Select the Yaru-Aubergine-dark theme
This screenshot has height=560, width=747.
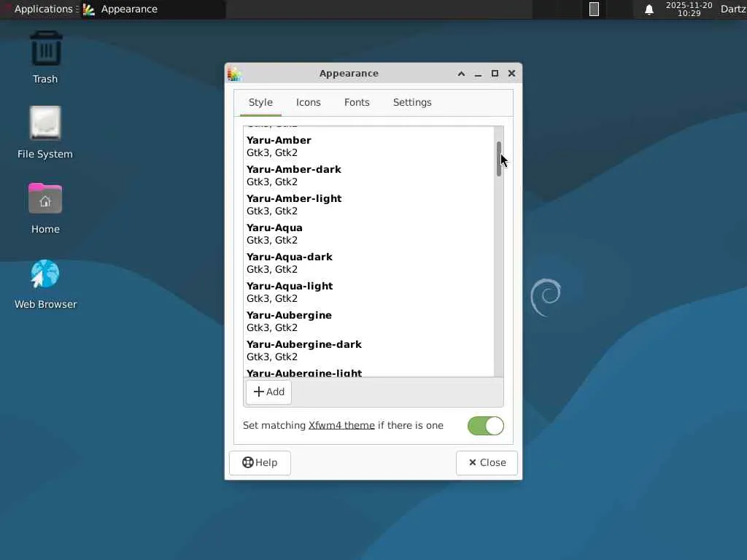pos(368,350)
